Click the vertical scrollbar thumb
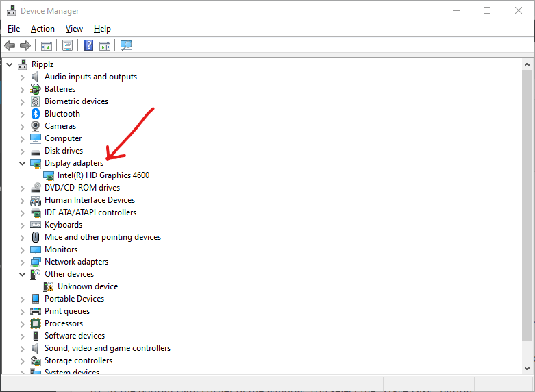Image resolution: width=535 pixels, height=392 pixels. 527,205
